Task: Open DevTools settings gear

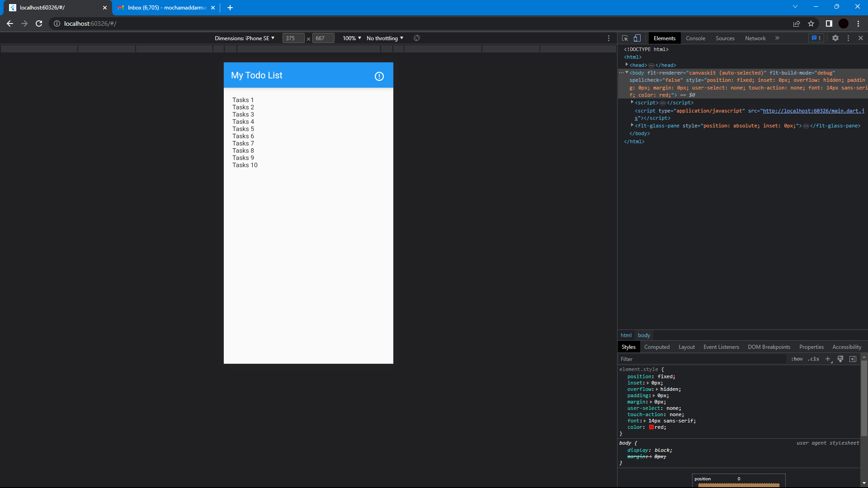Action: click(836, 38)
